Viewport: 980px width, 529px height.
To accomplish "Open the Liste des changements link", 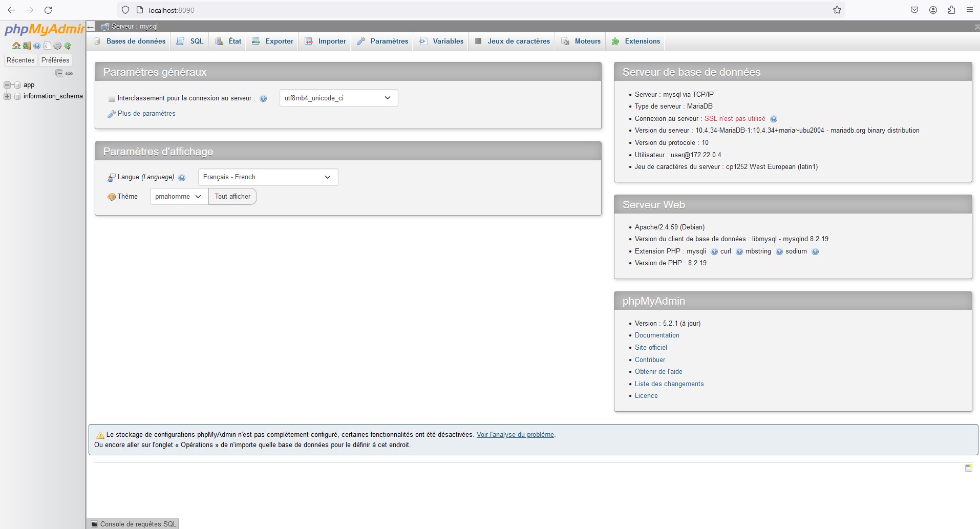I will (x=669, y=384).
